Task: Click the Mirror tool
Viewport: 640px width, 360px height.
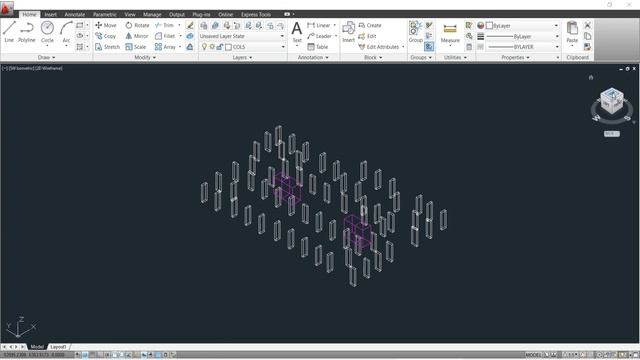Action: 137,36
